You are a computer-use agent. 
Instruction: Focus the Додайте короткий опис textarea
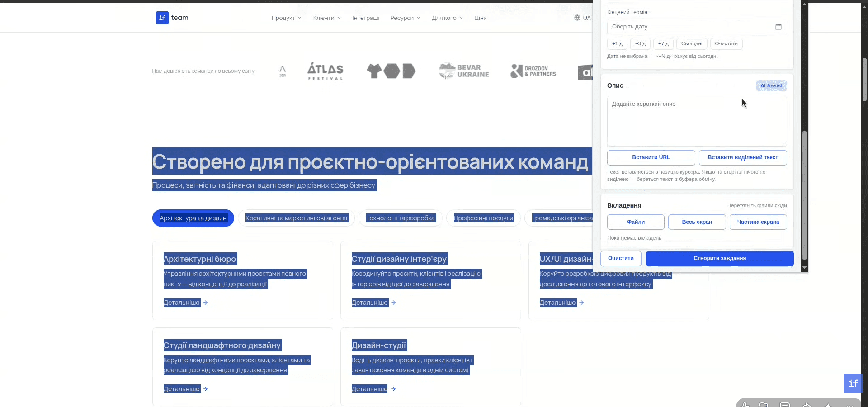coord(697,121)
